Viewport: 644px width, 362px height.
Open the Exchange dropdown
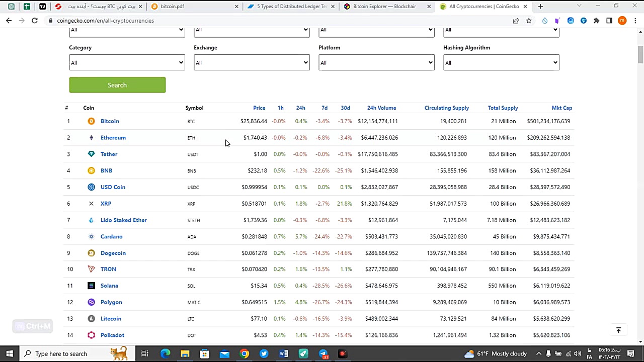[x=252, y=63]
